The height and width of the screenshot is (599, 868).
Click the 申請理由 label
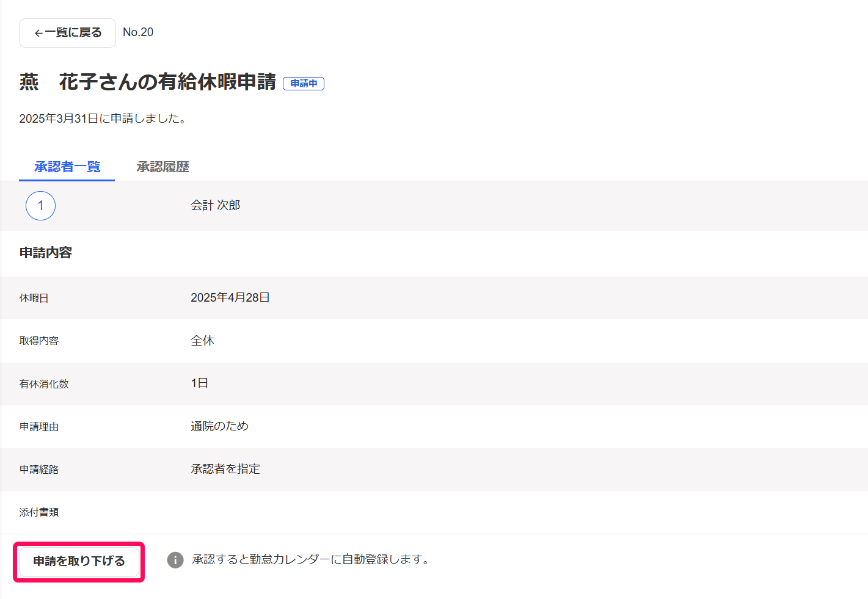tap(39, 427)
